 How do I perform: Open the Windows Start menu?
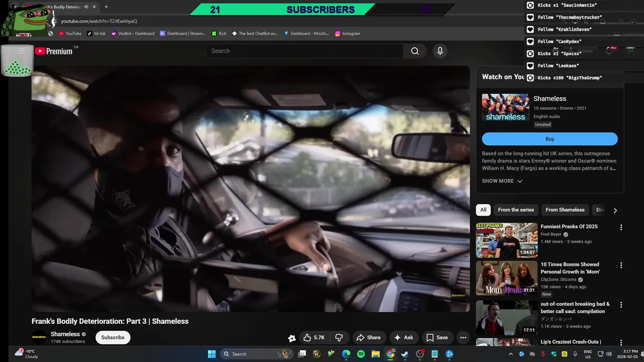coord(211,354)
